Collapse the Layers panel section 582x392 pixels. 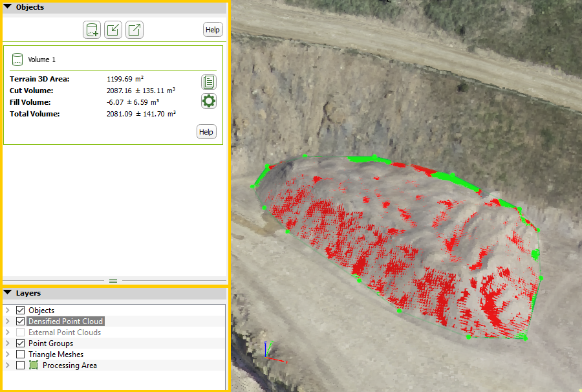(x=8, y=293)
